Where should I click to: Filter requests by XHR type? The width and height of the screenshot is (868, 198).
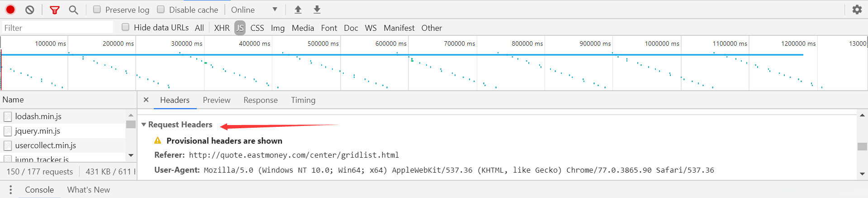[222, 28]
